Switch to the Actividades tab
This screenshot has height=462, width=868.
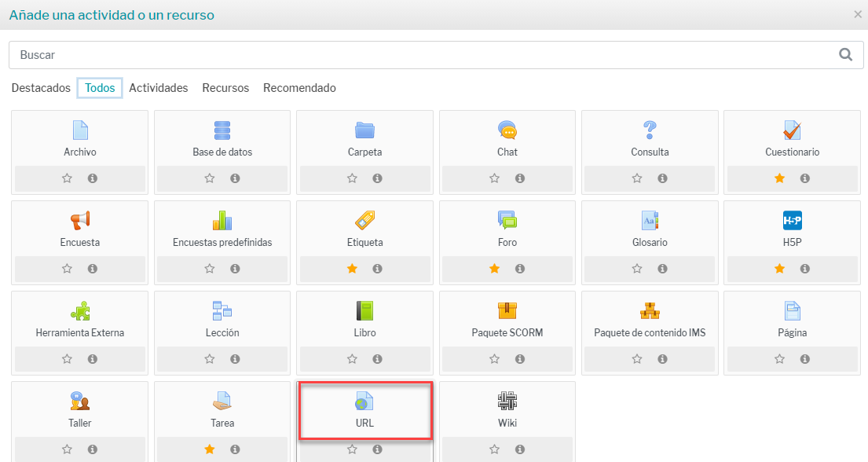pyautogui.click(x=159, y=88)
